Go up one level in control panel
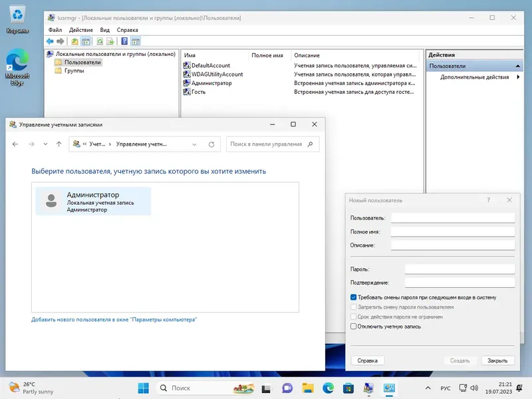 coord(59,144)
